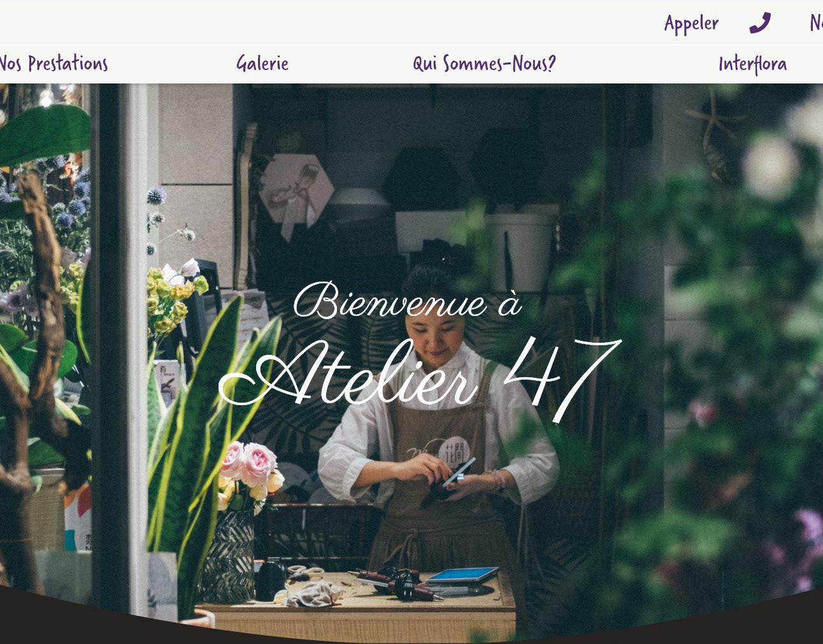
Task: Open the Interflora navigation link
Action: (752, 64)
